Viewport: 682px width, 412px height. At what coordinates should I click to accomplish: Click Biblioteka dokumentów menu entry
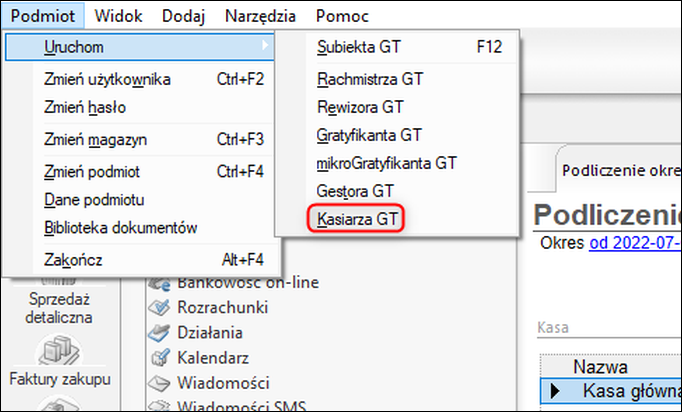pyautogui.click(x=120, y=227)
